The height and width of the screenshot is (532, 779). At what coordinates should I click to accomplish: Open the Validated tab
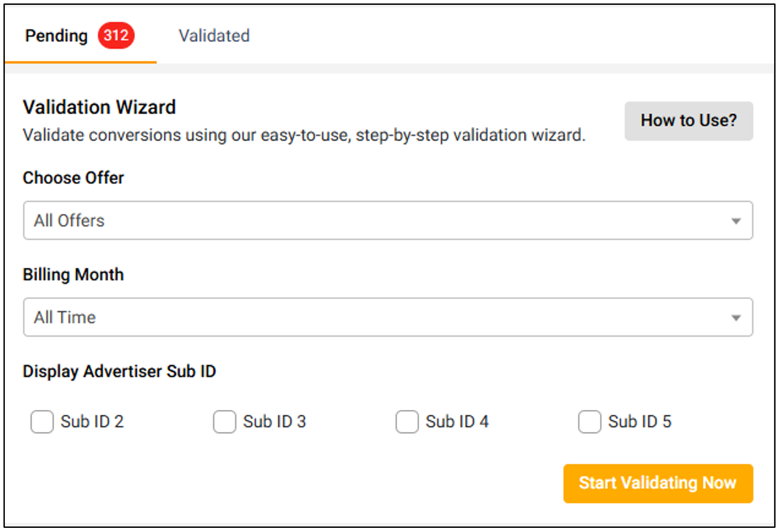coord(214,36)
